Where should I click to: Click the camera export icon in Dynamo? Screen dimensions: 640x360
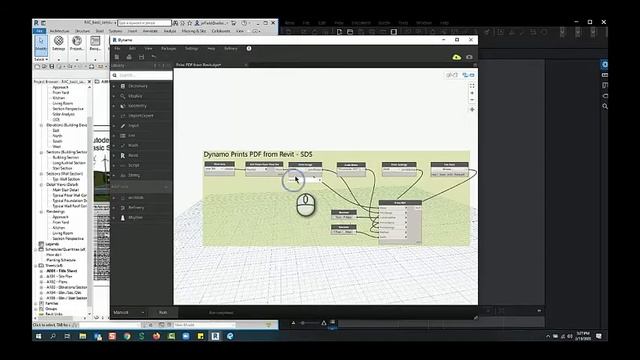(469, 57)
